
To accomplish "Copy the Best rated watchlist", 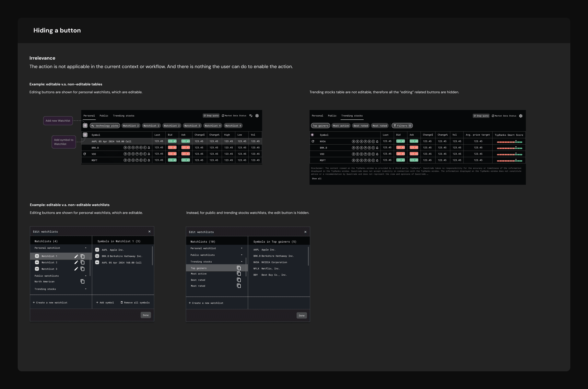I will 239,280.
